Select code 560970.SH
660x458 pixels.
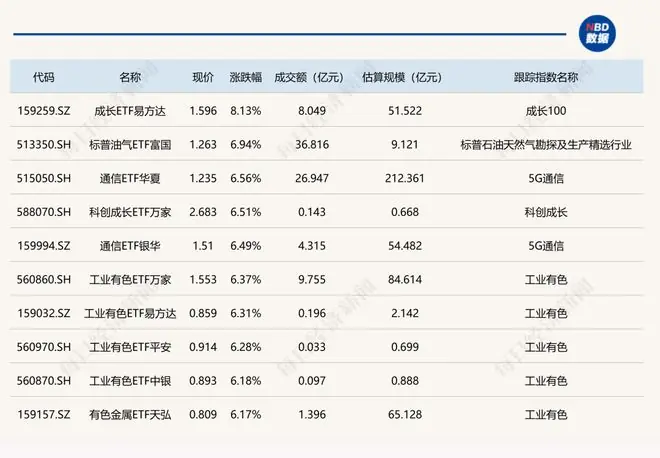point(44,347)
